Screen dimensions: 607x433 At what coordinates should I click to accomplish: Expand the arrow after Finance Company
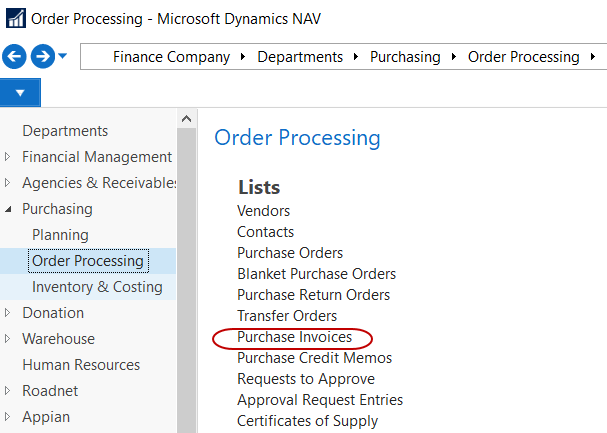click(243, 57)
